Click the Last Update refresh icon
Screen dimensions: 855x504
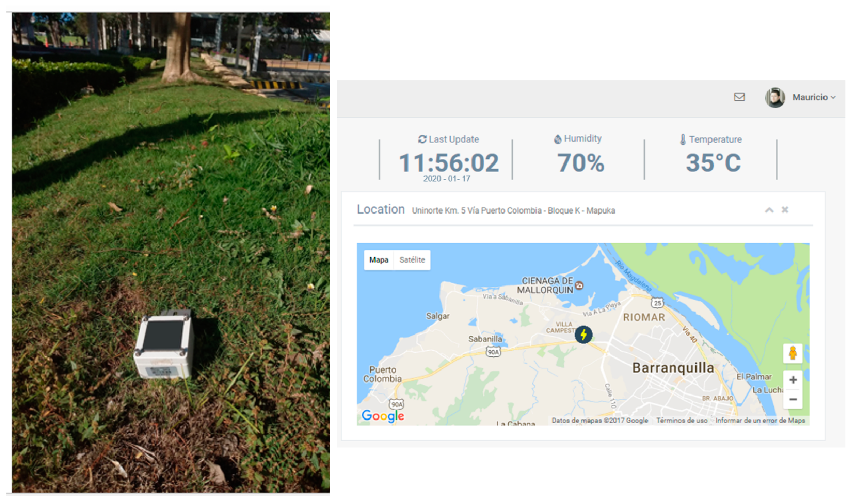[x=422, y=139]
